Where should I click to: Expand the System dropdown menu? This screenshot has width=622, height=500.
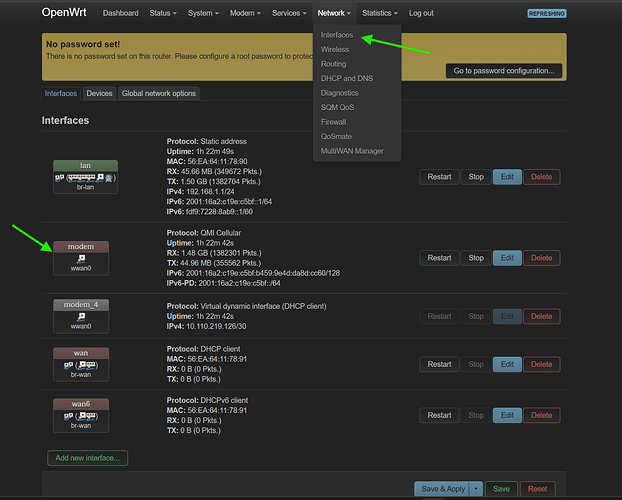click(x=203, y=13)
